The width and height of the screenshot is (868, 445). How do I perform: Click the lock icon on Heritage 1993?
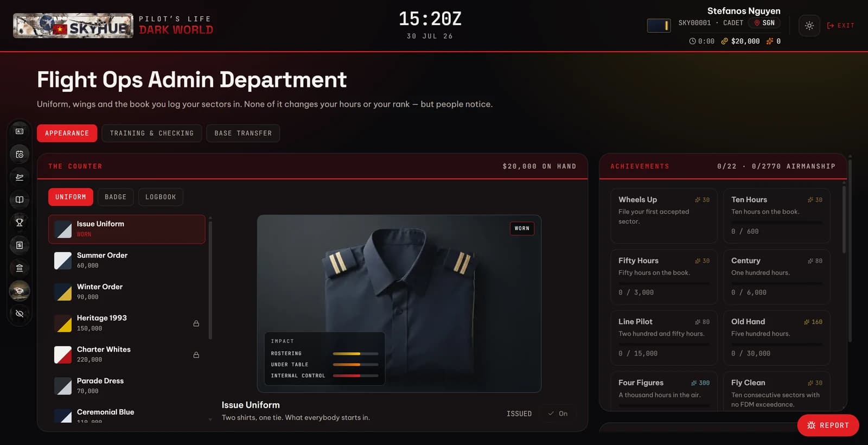196,323
